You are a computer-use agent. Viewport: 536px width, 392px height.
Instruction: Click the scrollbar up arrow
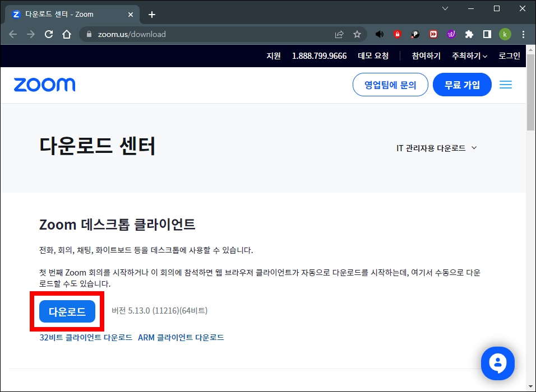coord(530,50)
